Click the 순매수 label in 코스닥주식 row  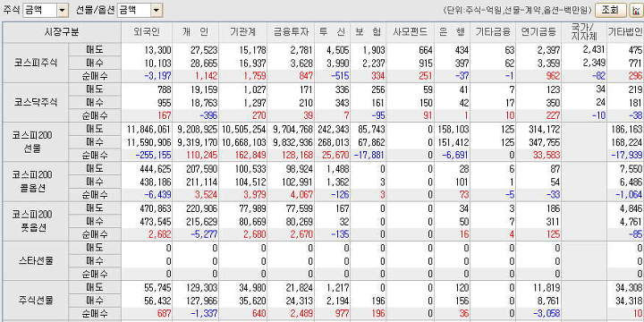click(x=95, y=115)
